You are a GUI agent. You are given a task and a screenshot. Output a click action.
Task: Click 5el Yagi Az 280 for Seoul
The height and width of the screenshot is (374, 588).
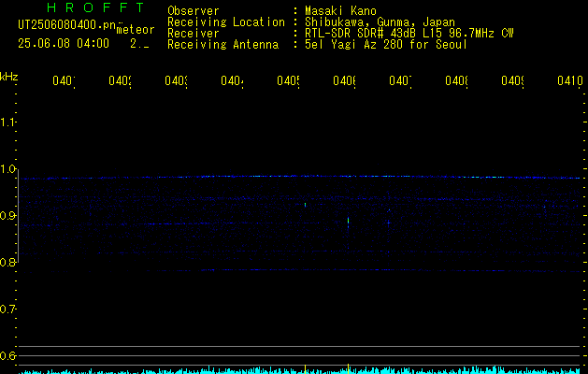386,45
